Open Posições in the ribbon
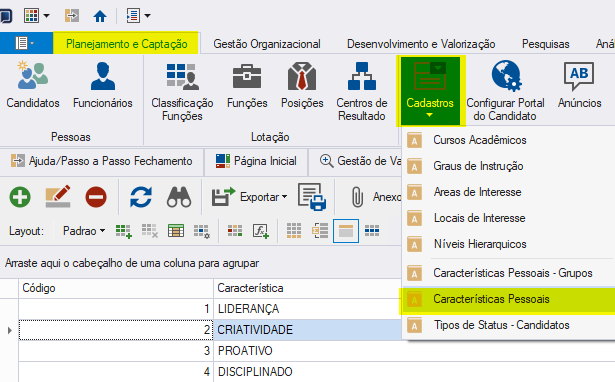 pos(302,85)
